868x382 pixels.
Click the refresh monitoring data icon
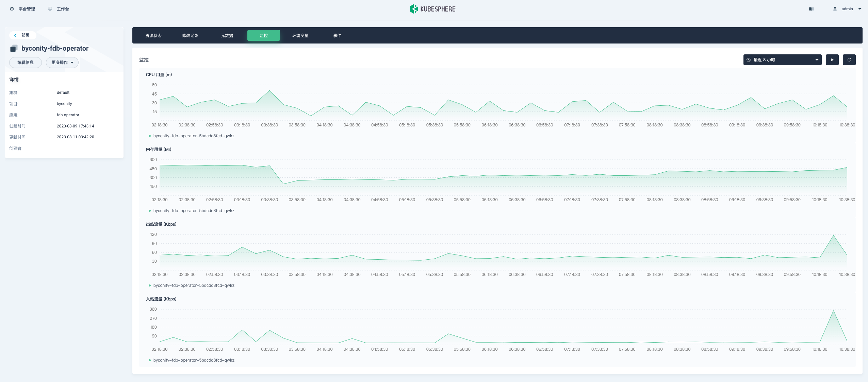pyautogui.click(x=849, y=60)
